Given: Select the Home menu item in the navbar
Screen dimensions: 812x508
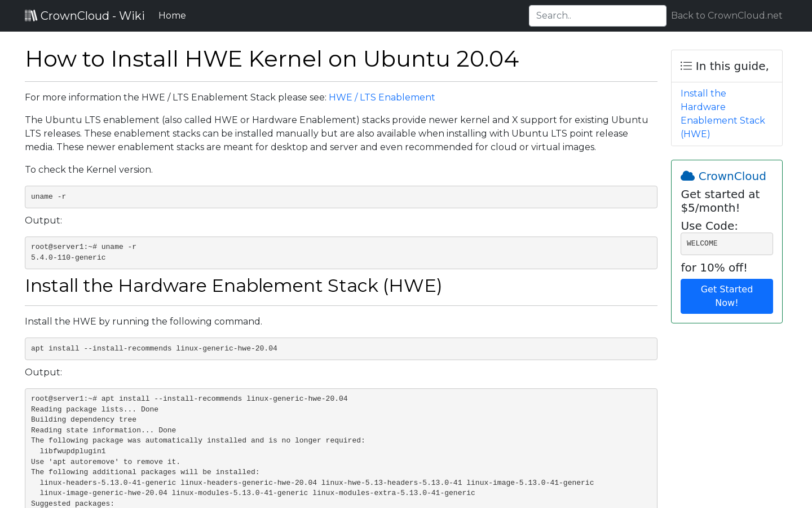Looking at the screenshot, I should click(172, 15).
